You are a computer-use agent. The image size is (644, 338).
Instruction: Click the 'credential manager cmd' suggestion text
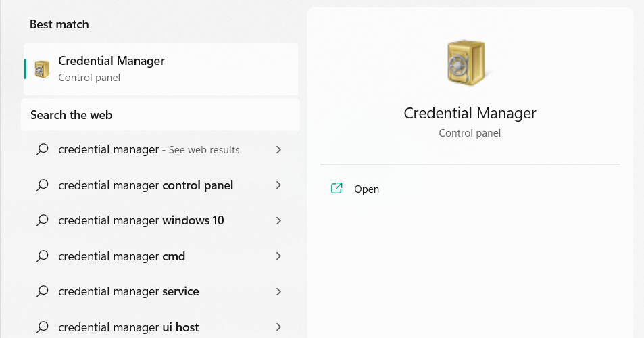pos(122,256)
